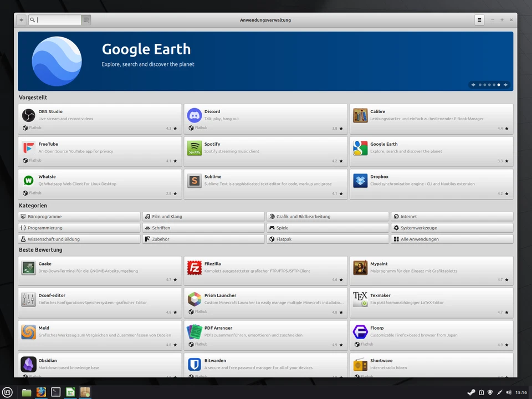
Task: Open the OBS Studio app entry
Action: pos(100,119)
